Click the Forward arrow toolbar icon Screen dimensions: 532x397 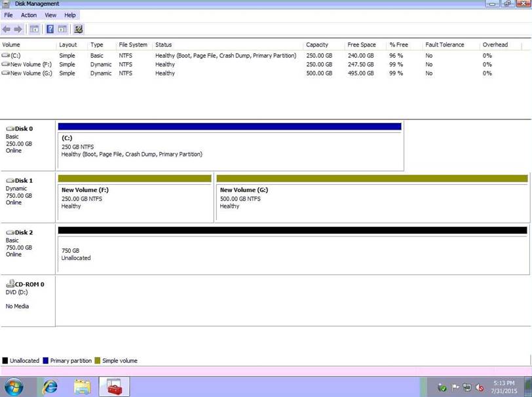coord(18,29)
